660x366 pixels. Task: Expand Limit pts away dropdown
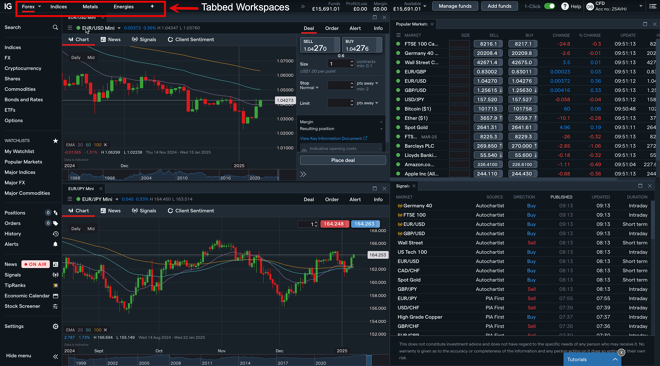367,103
